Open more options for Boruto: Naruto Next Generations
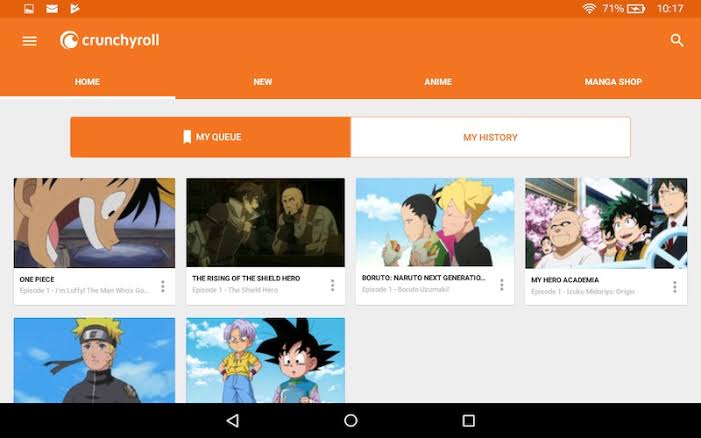This screenshot has width=701, height=438. click(x=502, y=285)
